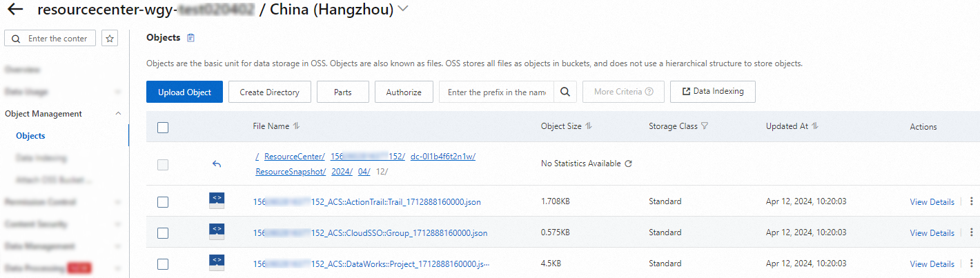Open ResourceSnapshot/ breadcrumb link

point(291,172)
